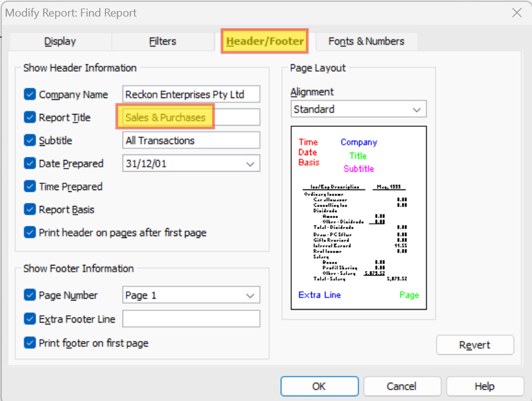Disable Print footer on first page
Screen dimensions: 532x401
pos(30,343)
